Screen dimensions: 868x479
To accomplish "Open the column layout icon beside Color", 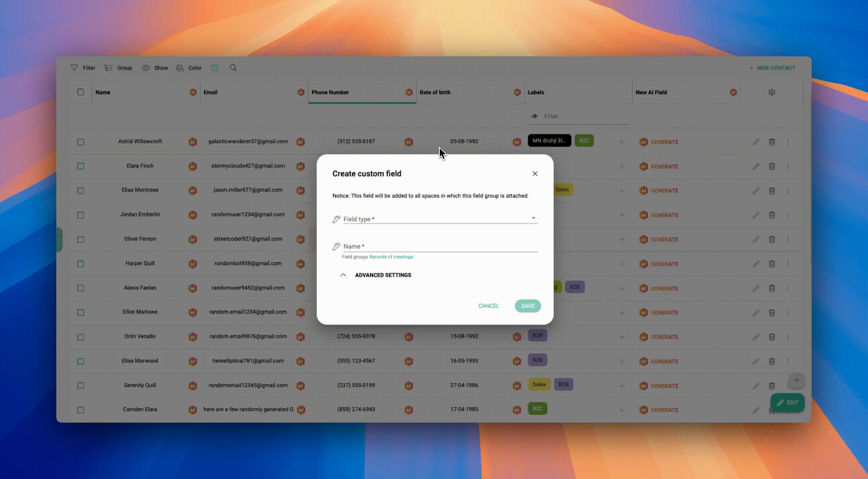I will tap(214, 68).
